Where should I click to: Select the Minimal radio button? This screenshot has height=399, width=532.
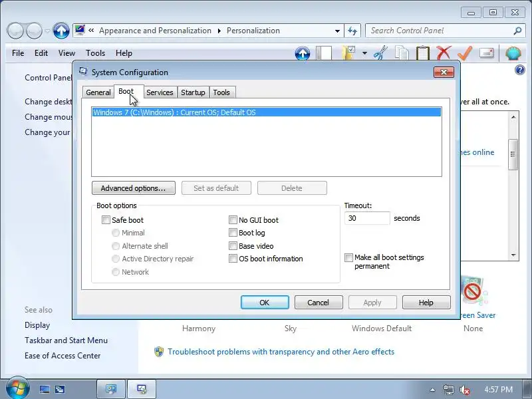[116, 233]
